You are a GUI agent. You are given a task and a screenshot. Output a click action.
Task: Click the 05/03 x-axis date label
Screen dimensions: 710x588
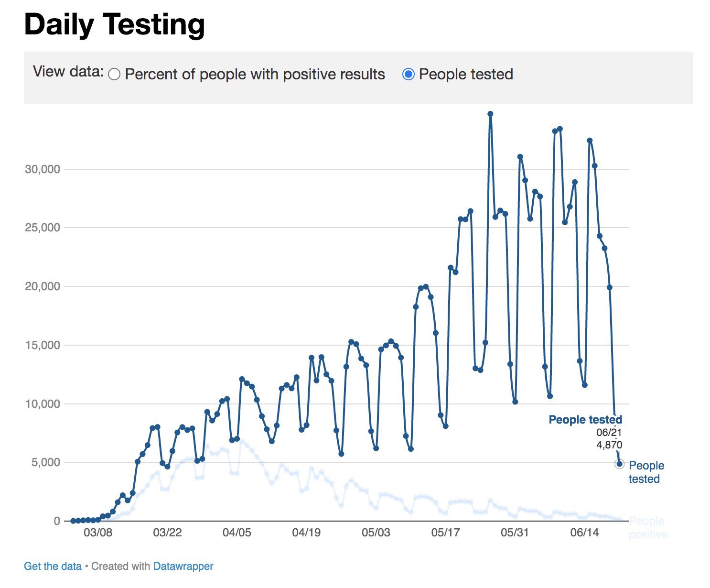[376, 533]
